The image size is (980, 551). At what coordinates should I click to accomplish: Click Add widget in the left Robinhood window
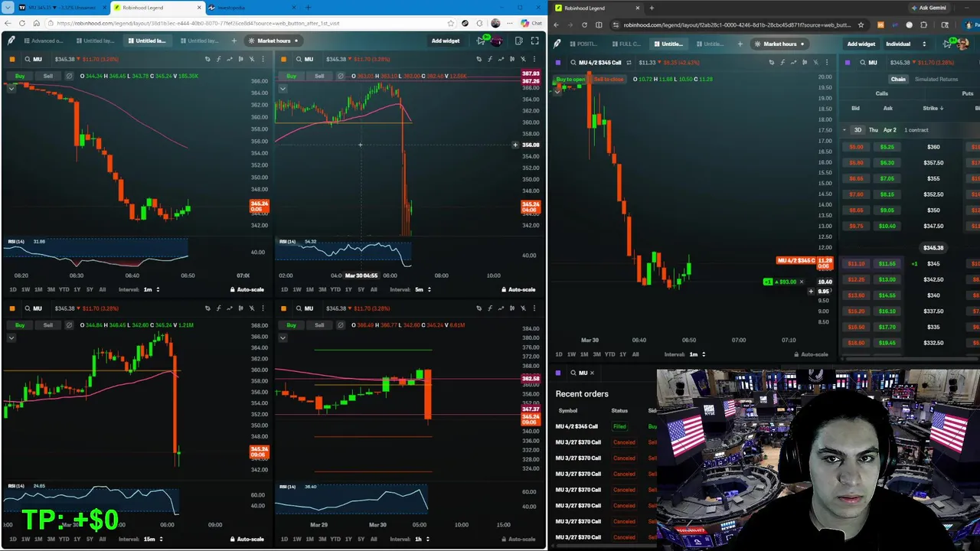(446, 41)
